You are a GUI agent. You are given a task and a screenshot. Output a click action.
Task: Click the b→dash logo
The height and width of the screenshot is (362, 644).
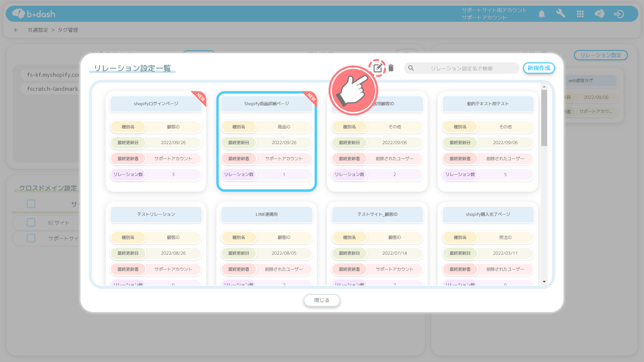[34, 14]
